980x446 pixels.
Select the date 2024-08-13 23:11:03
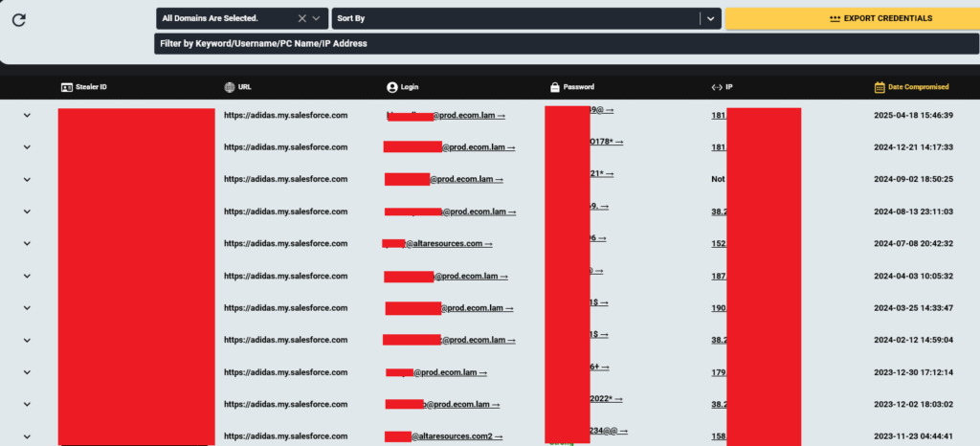tap(913, 212)
